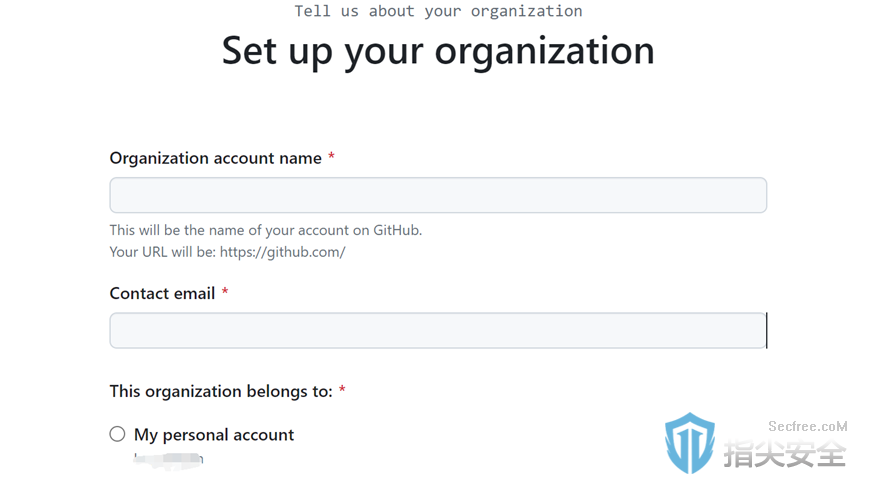Screen dimensions: 875x487
Task: Click the This organization belongs to label
Action: tap(221, 392)
